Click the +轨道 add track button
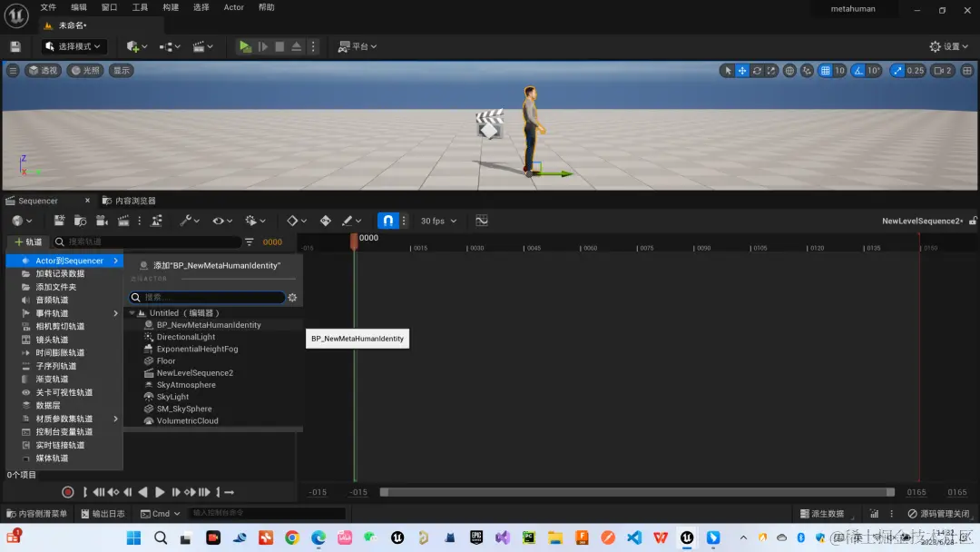 pos(28,241)
